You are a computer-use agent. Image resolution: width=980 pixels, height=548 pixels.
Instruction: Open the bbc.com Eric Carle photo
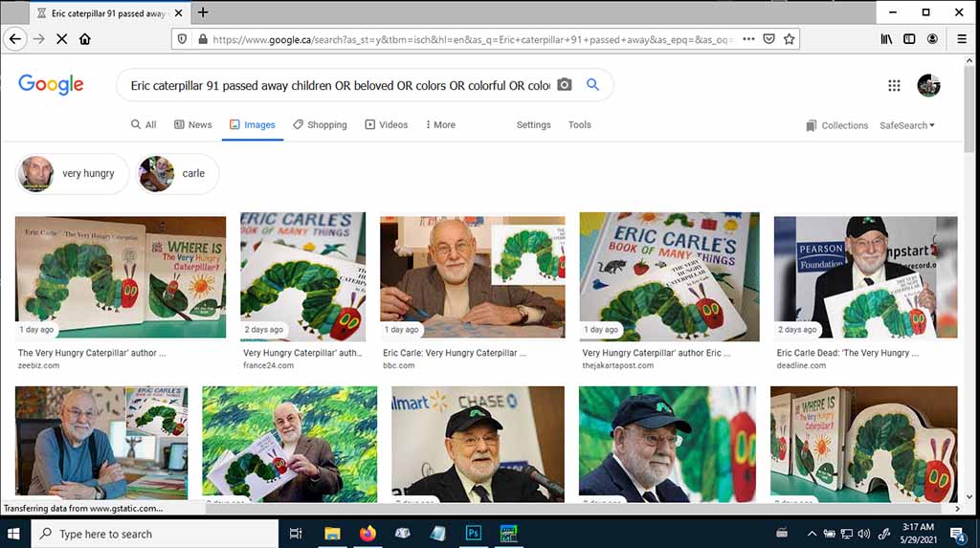click(473, 276)
